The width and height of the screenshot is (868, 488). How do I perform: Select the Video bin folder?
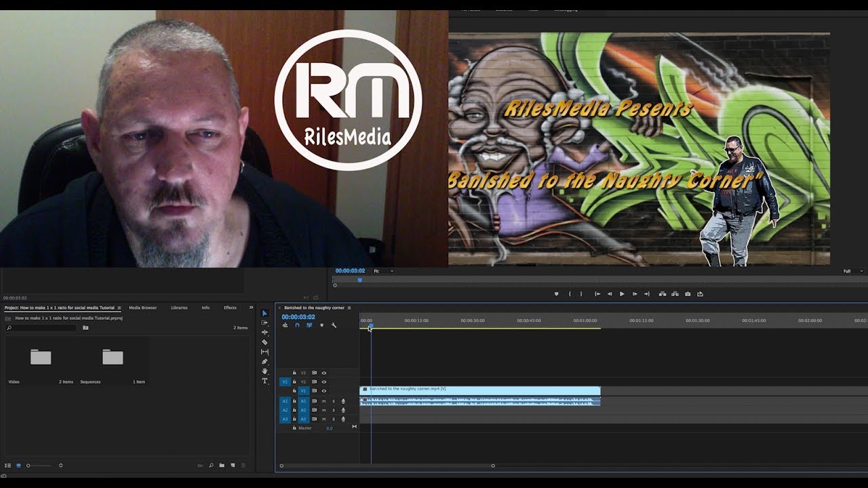coord(41,357)
